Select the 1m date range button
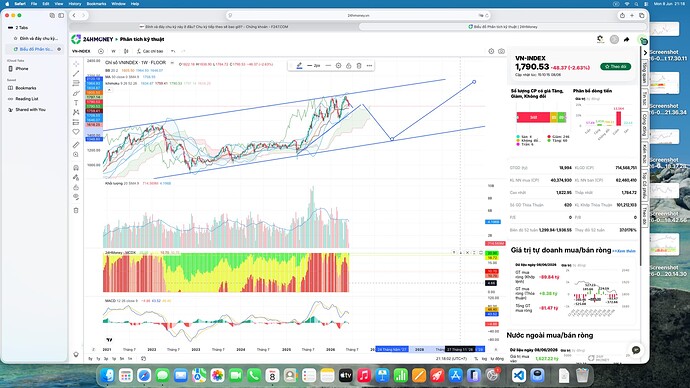690x388 pixels. [130, 359]
